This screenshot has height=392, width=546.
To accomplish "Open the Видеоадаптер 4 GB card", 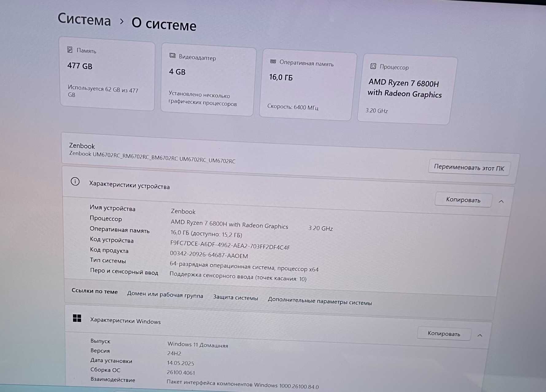I will point(208,80).
